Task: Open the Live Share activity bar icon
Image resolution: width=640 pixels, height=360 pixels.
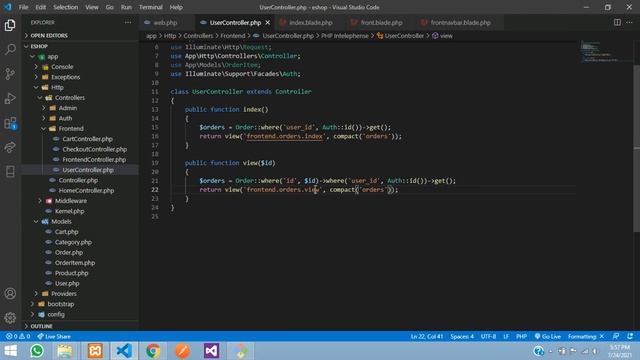Action: pos(10,147)
